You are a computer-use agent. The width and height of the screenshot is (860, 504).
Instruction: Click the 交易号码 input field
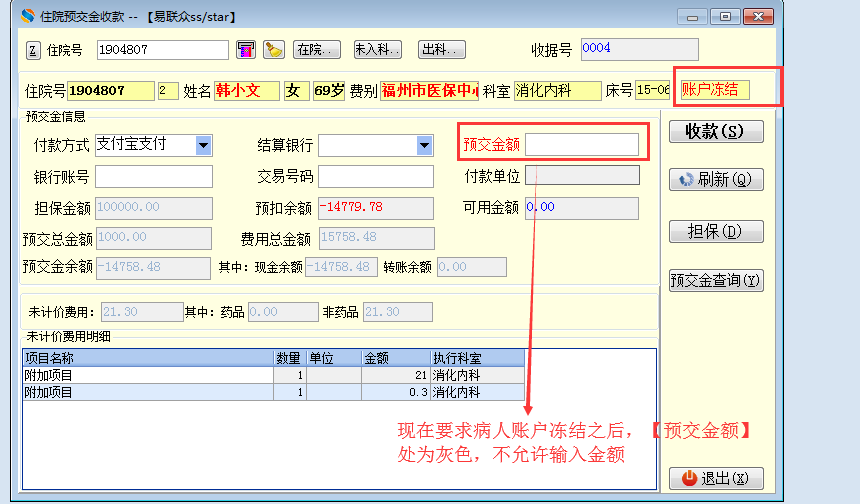376,177
